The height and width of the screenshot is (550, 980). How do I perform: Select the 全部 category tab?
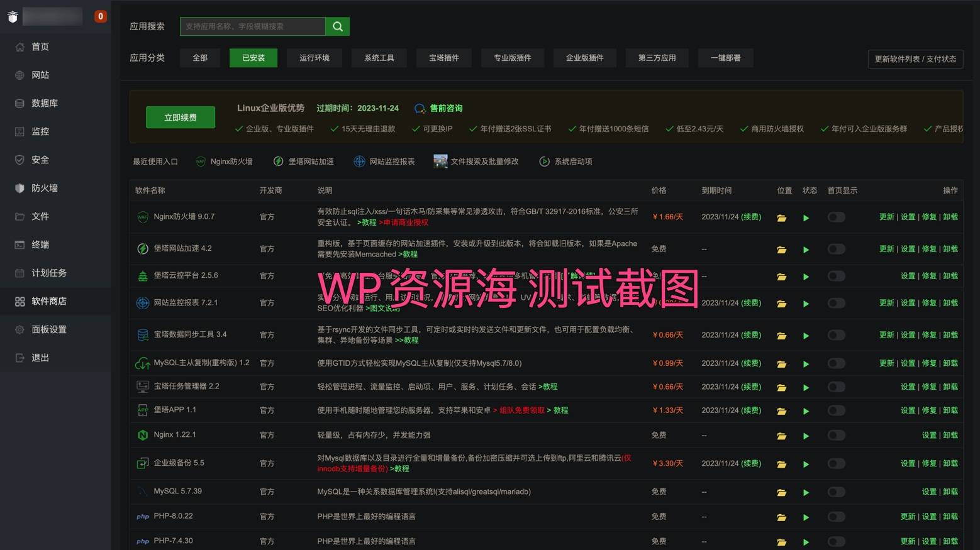tap(200, 58)
